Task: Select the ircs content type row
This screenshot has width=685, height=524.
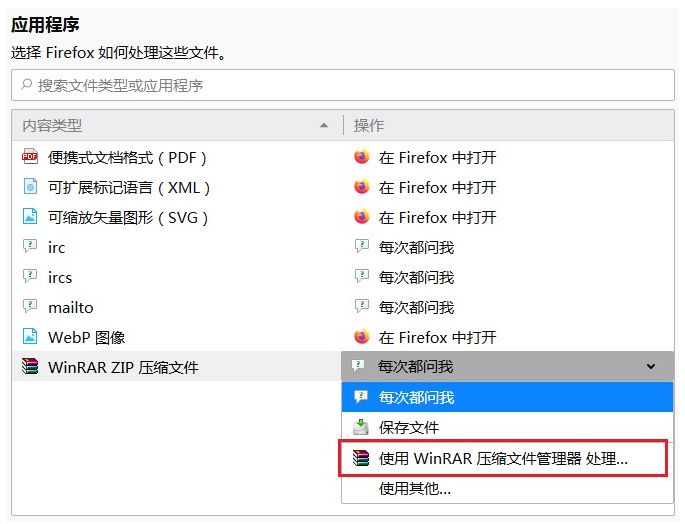Action: click(60, 277)
